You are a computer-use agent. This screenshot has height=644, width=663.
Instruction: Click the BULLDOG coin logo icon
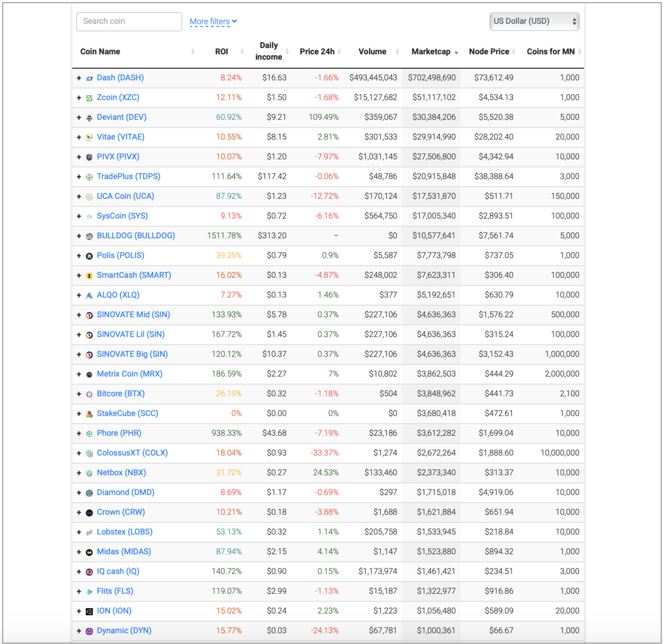[89, 236]
